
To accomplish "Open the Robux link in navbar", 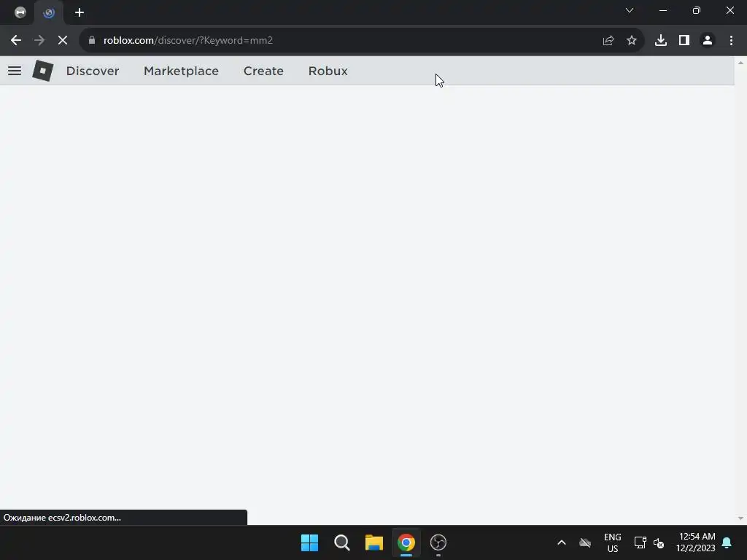I will tap(328, 71).
